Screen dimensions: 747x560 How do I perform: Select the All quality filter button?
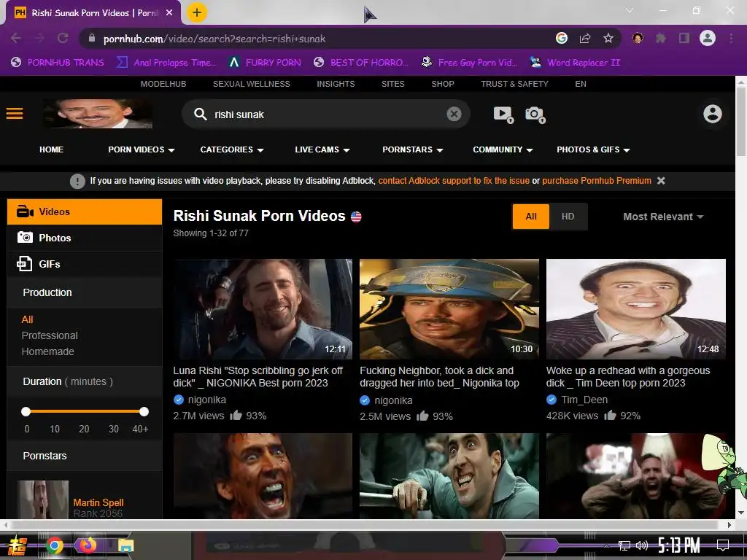[531, 217]
